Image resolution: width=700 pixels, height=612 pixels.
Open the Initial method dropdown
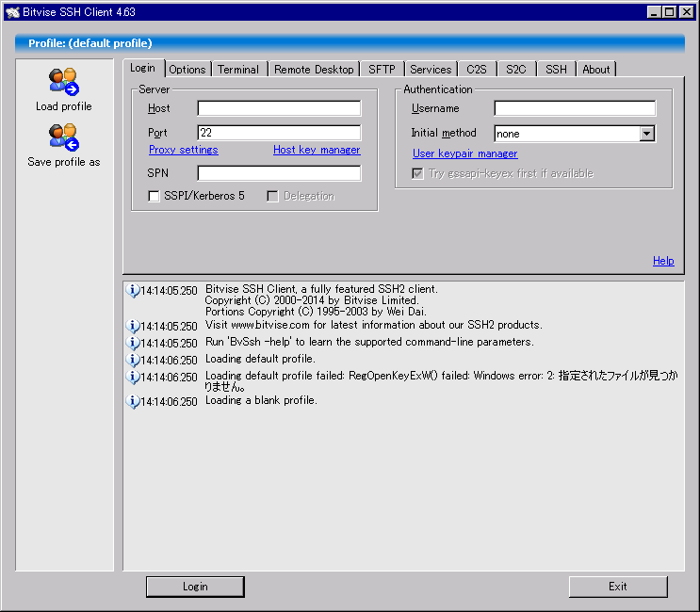click(x=647, y=134)
